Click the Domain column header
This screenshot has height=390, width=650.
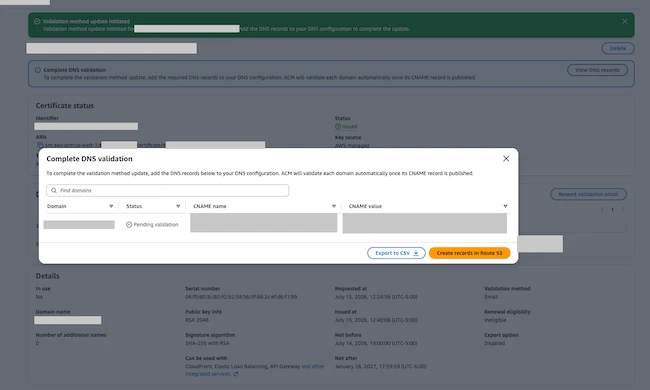[x=56, y=206]
